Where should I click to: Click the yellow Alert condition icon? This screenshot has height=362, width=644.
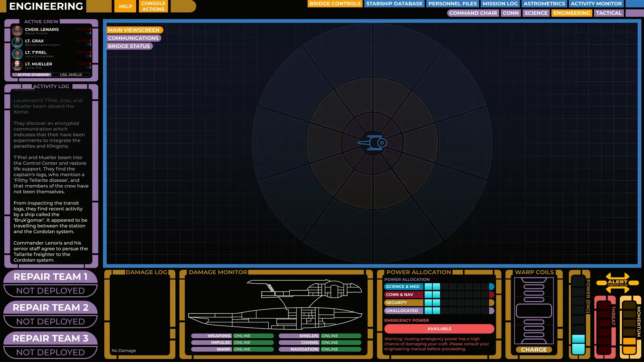click(617, 283)
